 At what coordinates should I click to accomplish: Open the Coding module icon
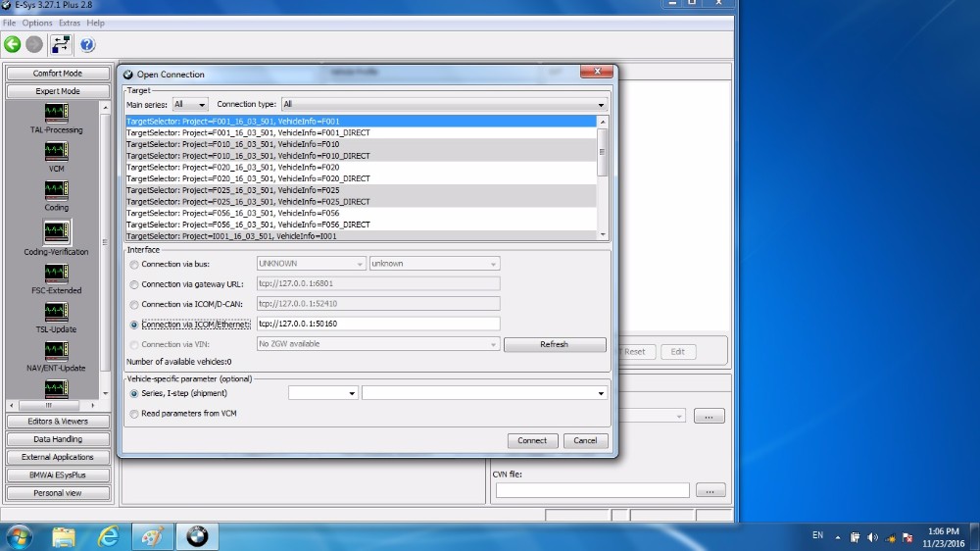[57, 189]
